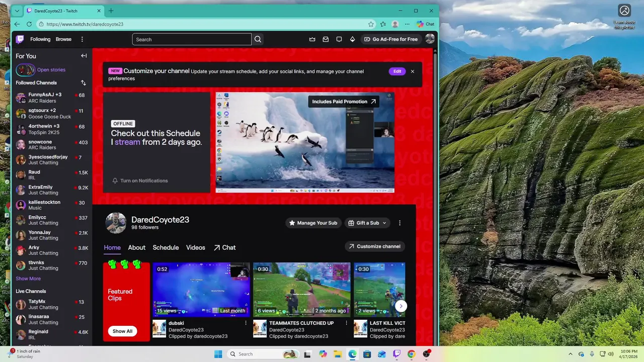Viewport: 644px width, 362px height.
Task: Click Show All featured clips
Action: pos(122,331)
